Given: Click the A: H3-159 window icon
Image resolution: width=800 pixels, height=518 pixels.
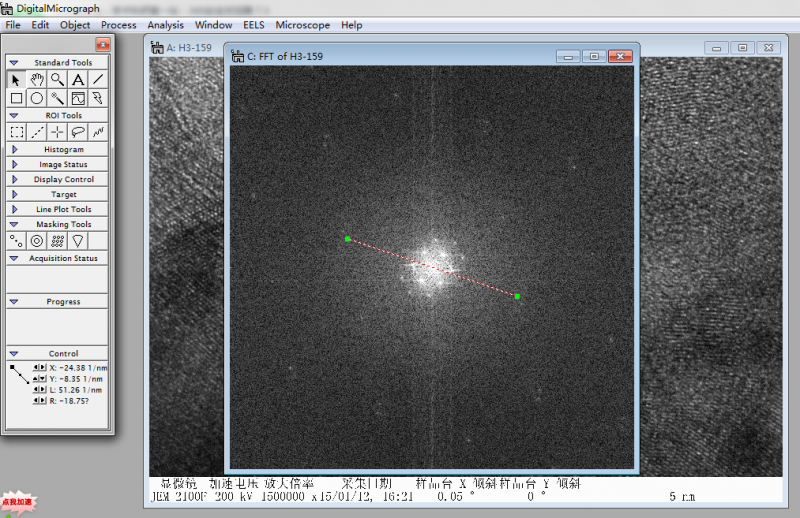Looking at the screenshot, I should tap(157, 48).
